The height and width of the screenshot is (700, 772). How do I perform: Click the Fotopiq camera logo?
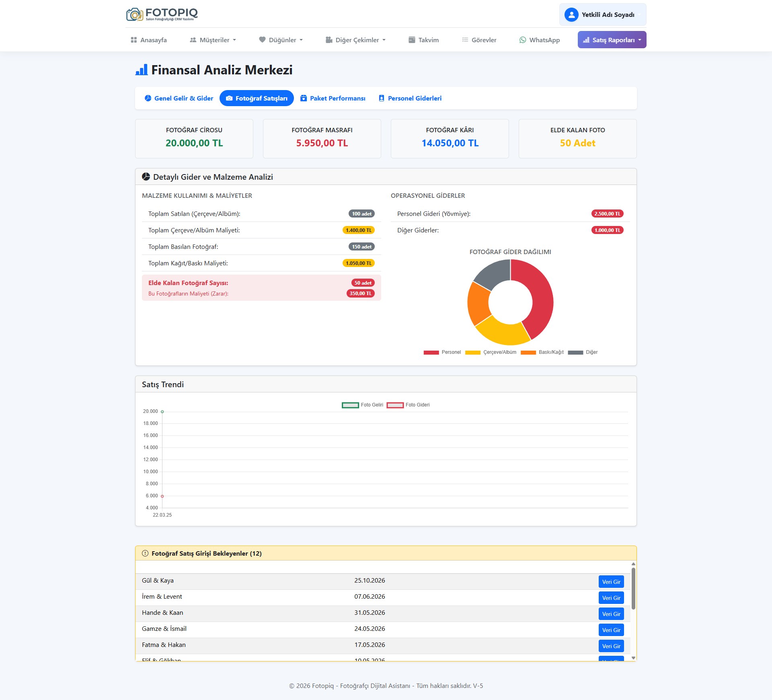(x=134, y=14)
